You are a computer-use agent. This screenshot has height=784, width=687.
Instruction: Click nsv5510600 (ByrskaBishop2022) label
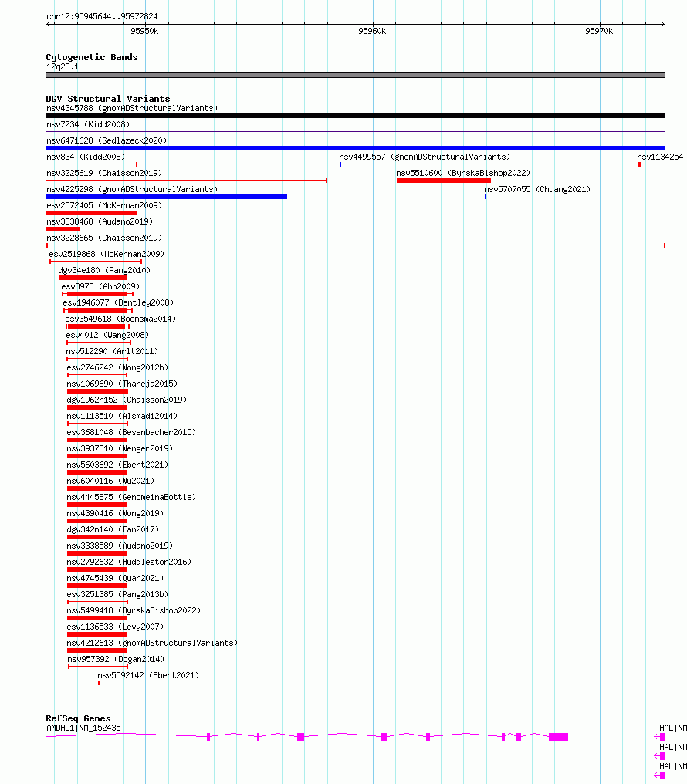tap(463, 173)
